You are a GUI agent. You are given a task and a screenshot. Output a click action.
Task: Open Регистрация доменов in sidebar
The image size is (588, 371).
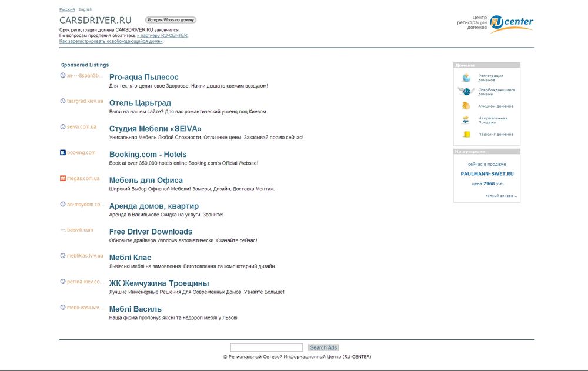[x=490, y=78]
